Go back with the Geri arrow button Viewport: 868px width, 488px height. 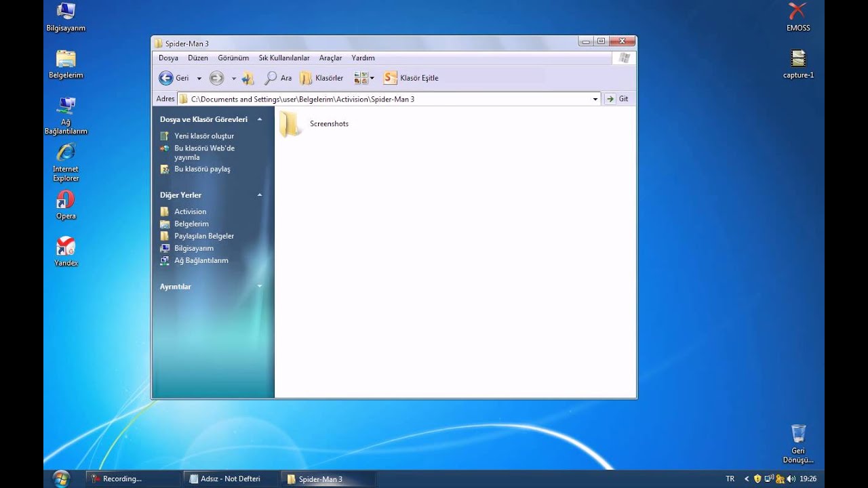174,78
